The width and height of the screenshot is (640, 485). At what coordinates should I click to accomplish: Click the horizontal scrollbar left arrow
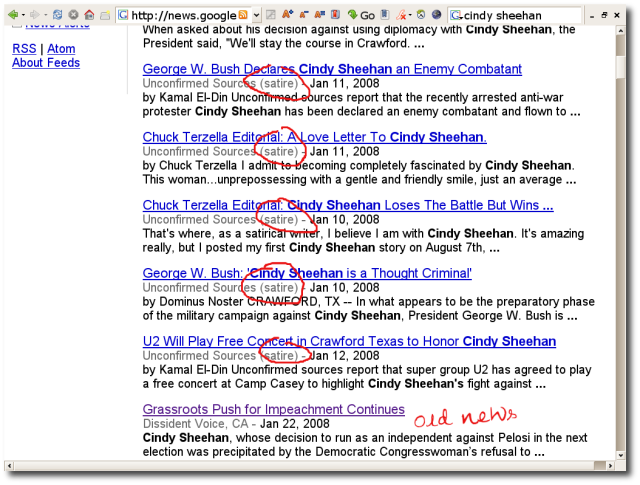point(9,465)
